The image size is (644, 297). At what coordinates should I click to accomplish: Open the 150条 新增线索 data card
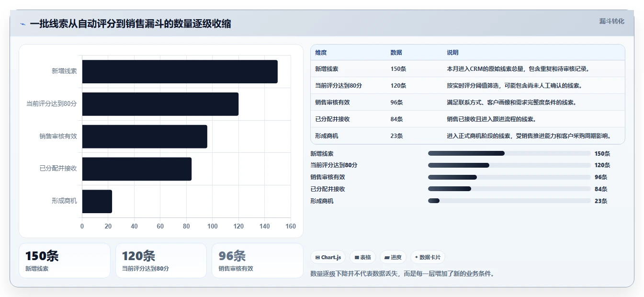(x=65, y=261)
